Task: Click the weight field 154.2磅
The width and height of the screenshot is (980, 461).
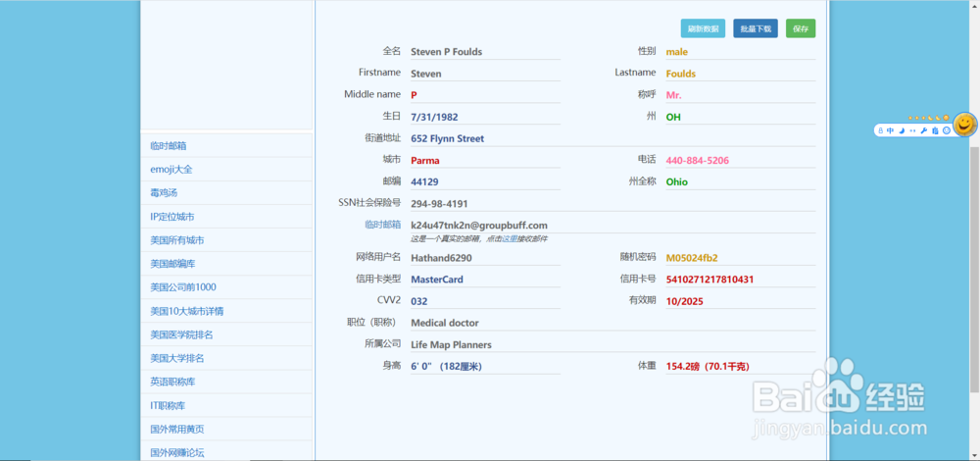Action: [741, 367]
